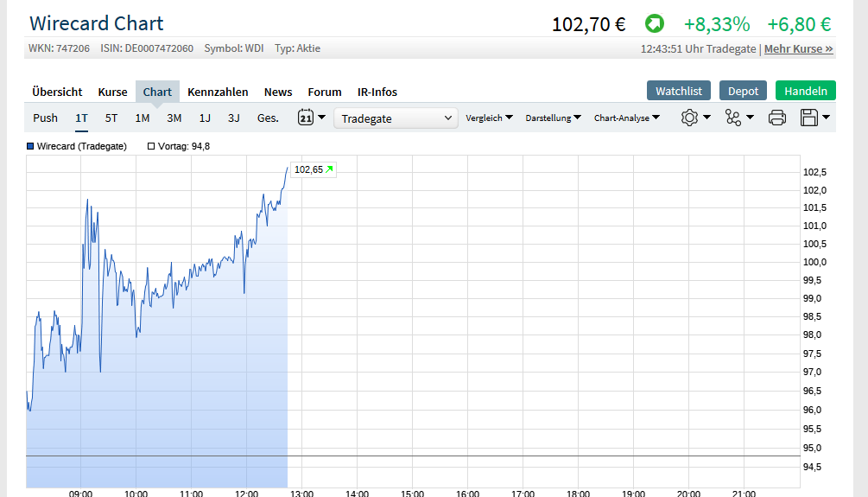Click the Wirecard Chart heading

[x=97, y=24]
